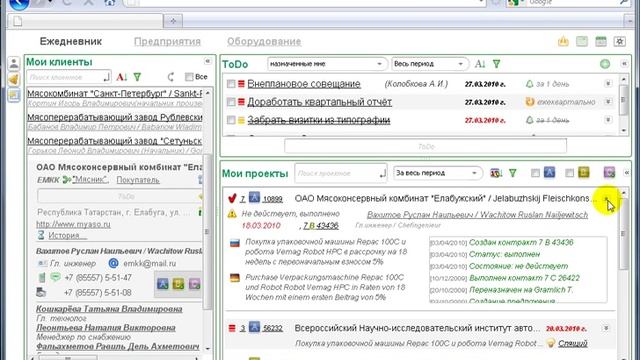
Task: Expand options arrow for Внеплановое совещание row
Action: 608,83
